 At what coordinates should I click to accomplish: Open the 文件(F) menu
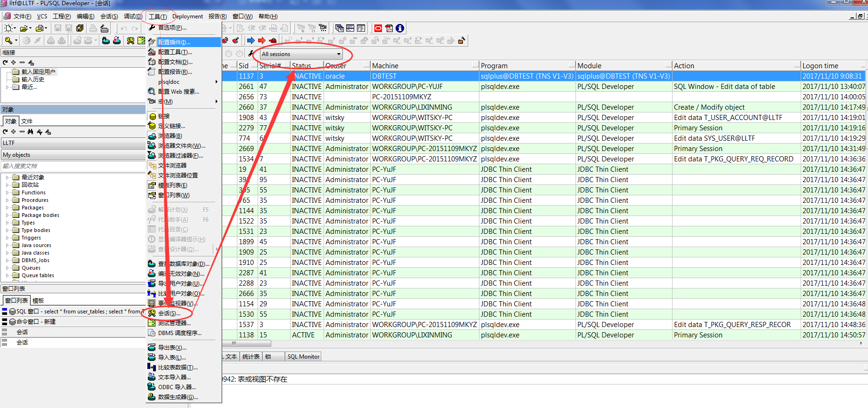coord(22,16)
